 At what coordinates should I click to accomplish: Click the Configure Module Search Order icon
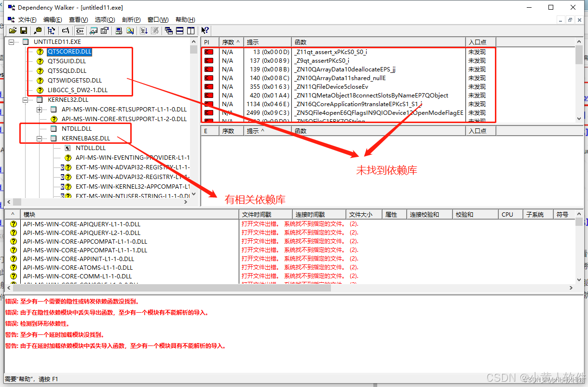coord(129,30)
